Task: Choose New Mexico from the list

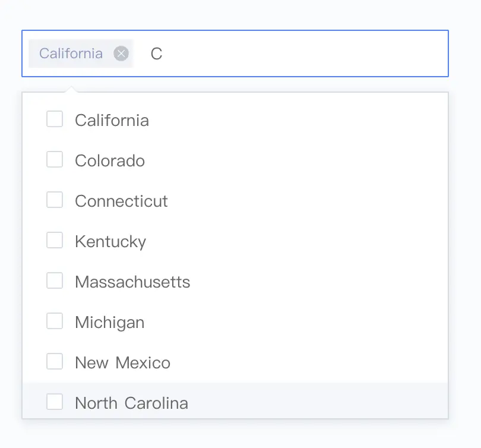Action: coord(122,362)
